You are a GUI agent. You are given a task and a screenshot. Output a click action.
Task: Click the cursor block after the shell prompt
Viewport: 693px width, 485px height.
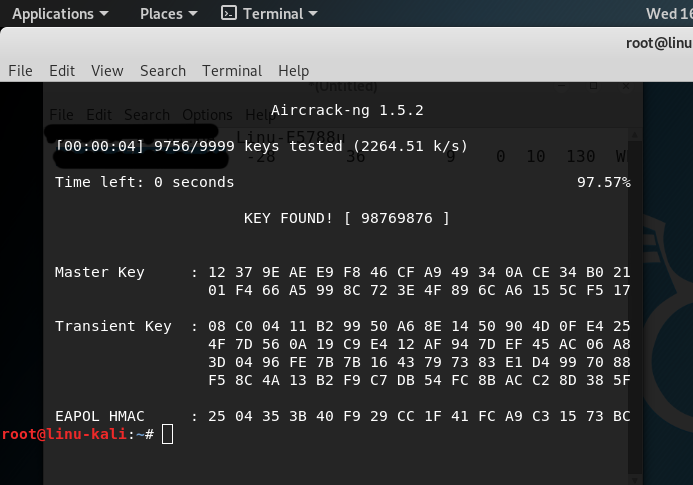point(168,434)
